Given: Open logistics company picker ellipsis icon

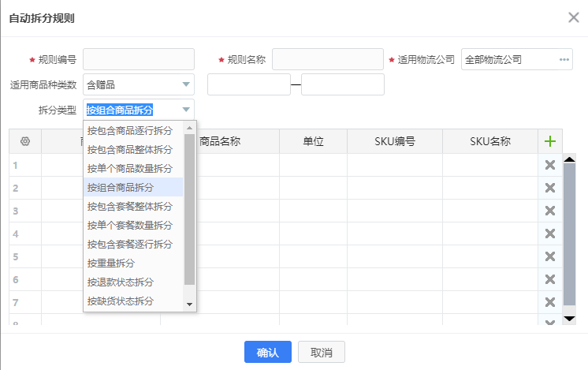Looking at the screenshot, I should (564, 60).
